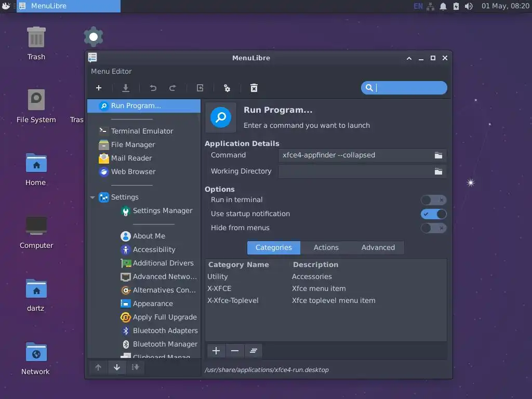Screen dimensions: 532x399
Task: Click the add launcher plus icon in toolbar
Action: [x=99, y=88]
